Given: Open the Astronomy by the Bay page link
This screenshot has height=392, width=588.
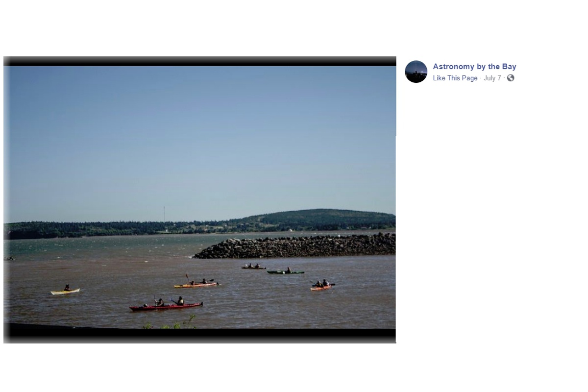Looking at the screenshot, I should point(474,67).
